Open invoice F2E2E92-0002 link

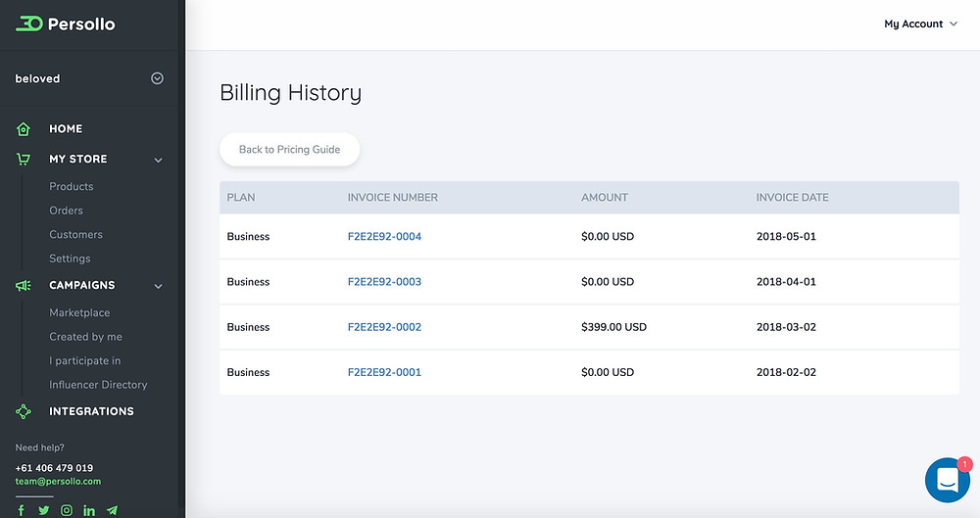pyautogui.click(x=384, y=327)
